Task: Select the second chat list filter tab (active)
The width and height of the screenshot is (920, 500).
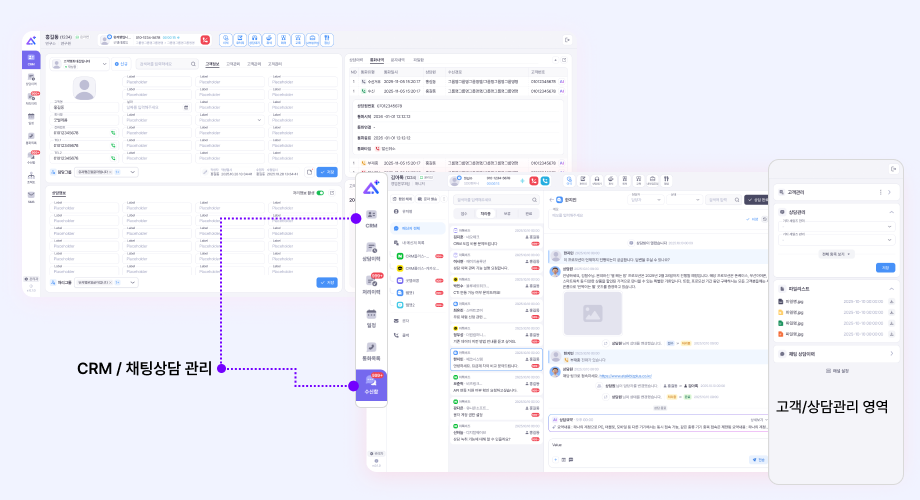Action: (485, 214)
